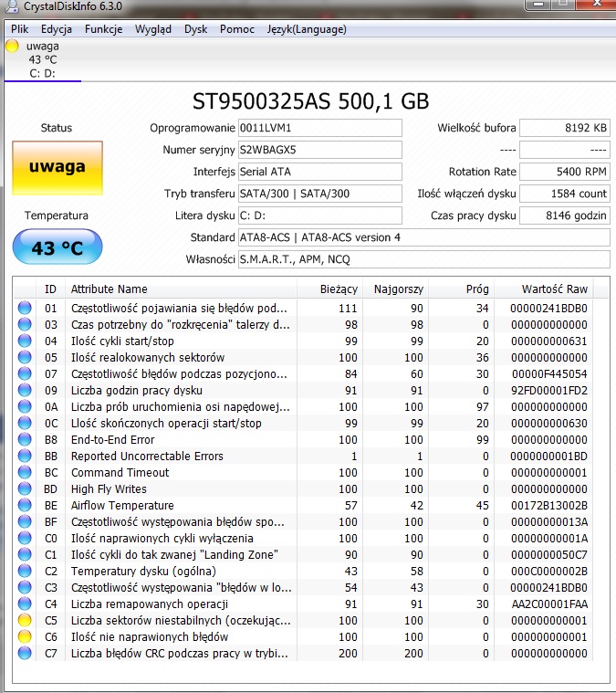Click blue status icon of attribute 0C
616x693 pixels.
[25, 423]
